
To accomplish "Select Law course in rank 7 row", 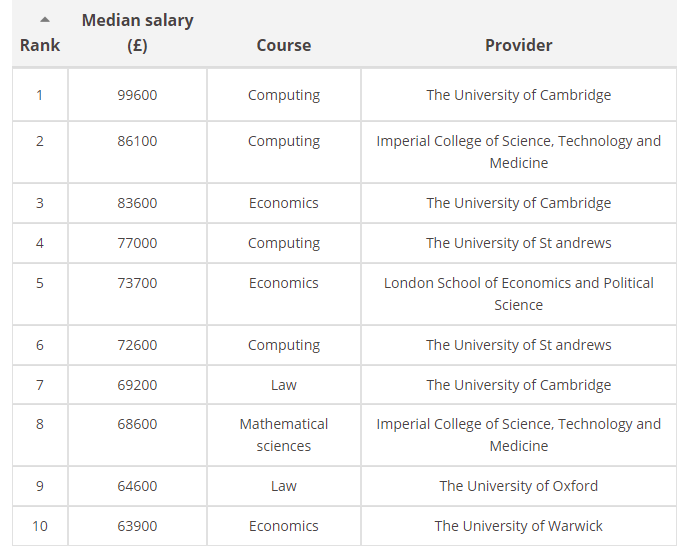I will (x=284, y=385).
